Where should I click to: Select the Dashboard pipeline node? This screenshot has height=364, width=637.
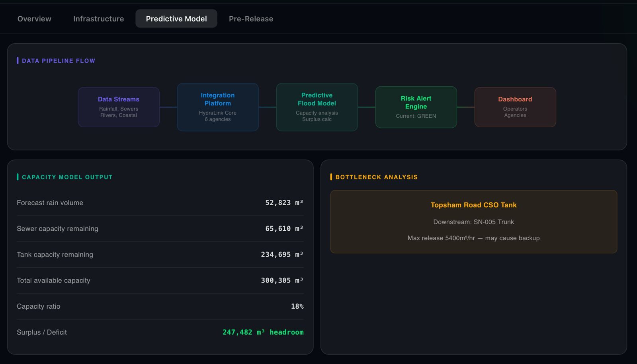pos(515,107)
